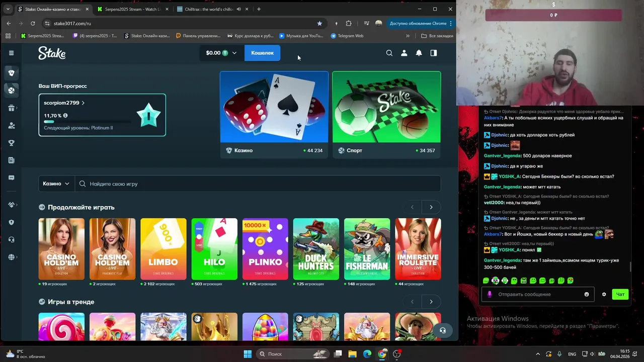Viewport: 644px width, 362px height.
Task: Open the Affiliate people icon in sidebar
Action: [11, 126]
